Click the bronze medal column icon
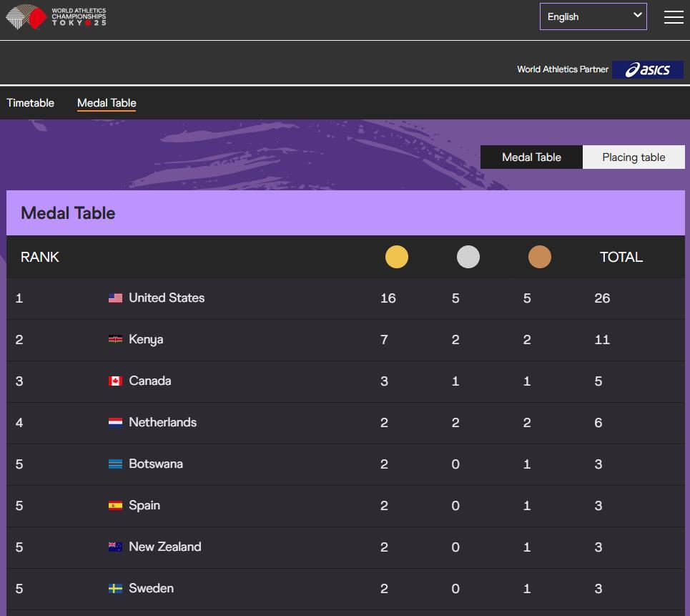This screenshot has height=616, width=690. pos(539,257)
